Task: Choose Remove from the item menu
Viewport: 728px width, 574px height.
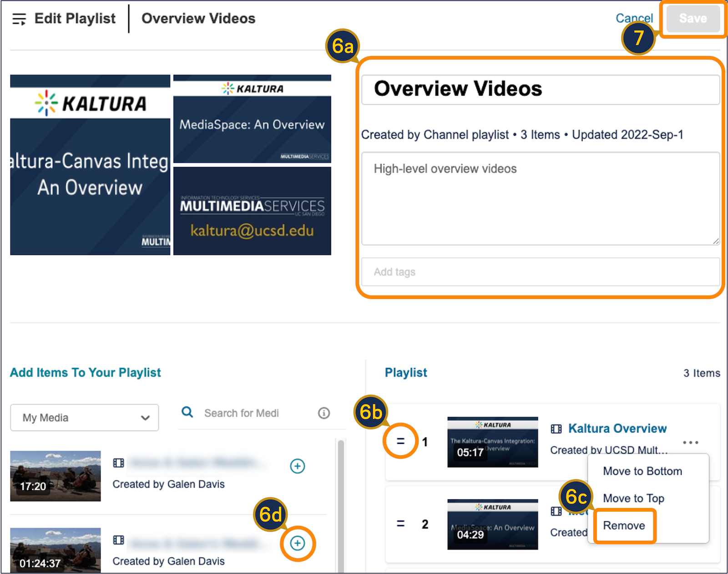Action: point(624,526)
